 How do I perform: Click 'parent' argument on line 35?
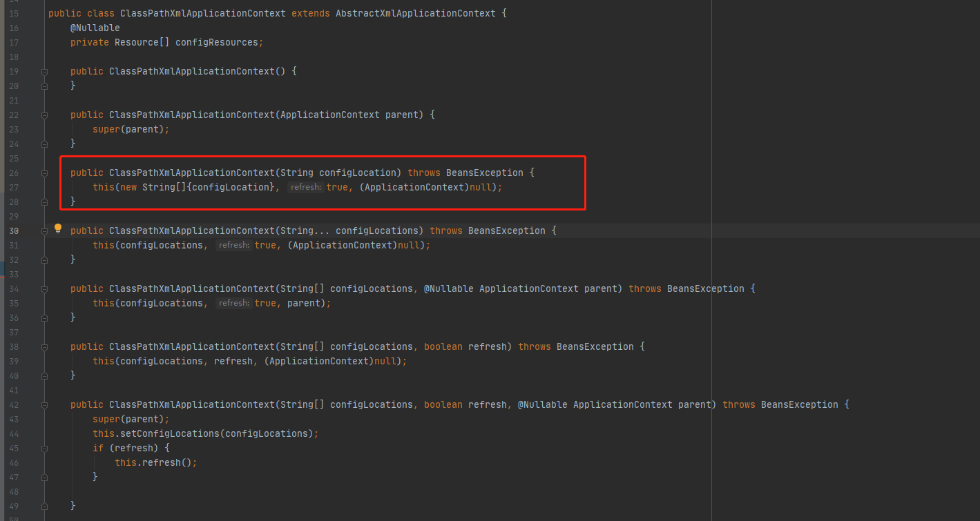[x=305, y=303]
